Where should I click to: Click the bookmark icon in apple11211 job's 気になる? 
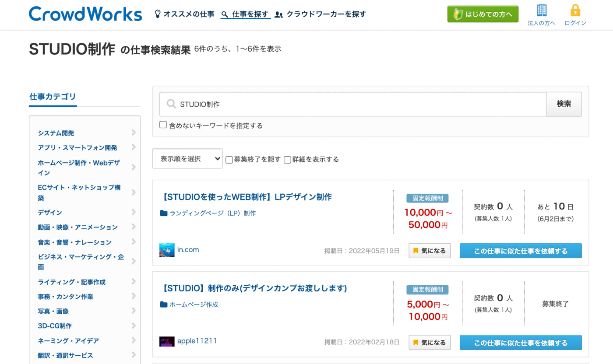coord(416,343)
